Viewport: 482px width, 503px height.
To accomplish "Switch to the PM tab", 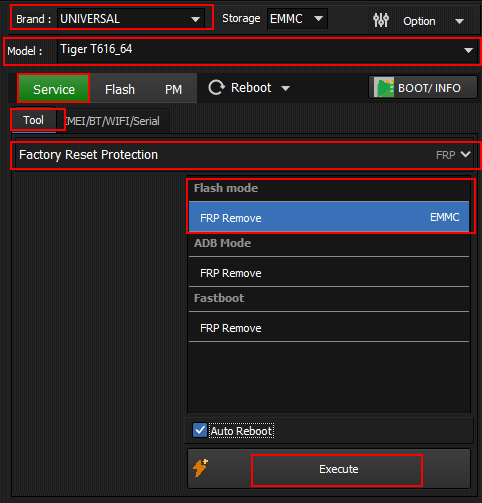I will click(x=173, y=89).
